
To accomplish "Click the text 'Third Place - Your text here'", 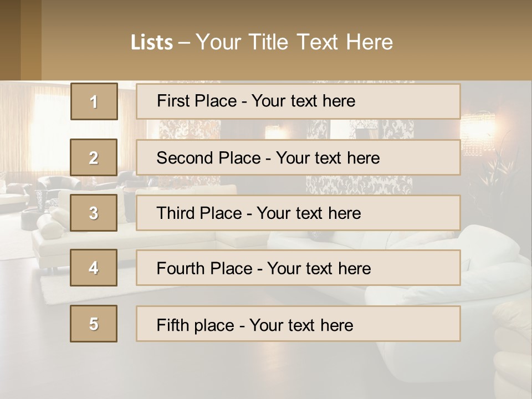I will point(259,213).
